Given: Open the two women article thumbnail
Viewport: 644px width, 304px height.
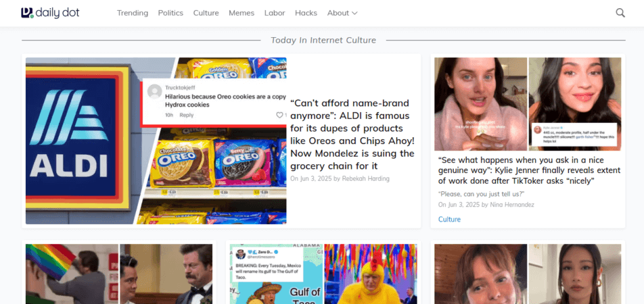Looking at the screenshot, I should point(527,274).
